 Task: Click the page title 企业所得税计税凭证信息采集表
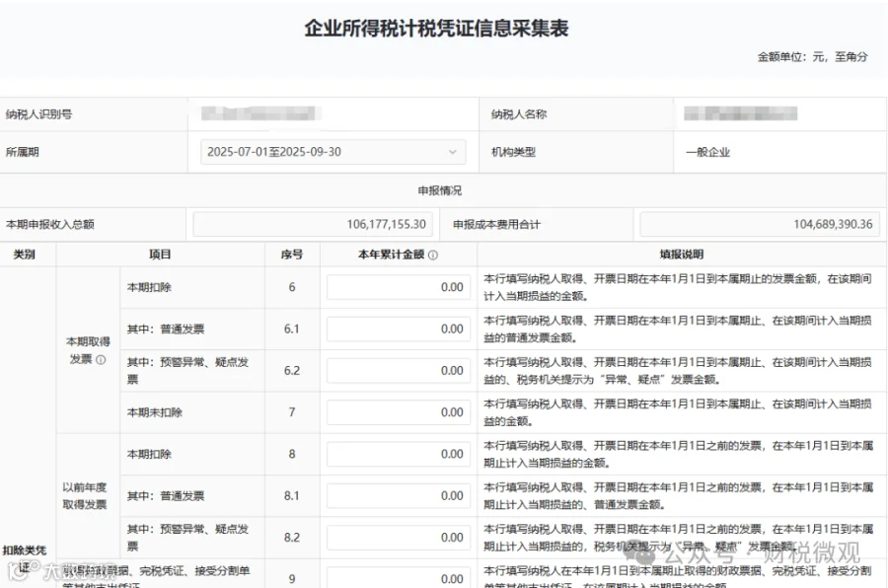pos(437,29)
